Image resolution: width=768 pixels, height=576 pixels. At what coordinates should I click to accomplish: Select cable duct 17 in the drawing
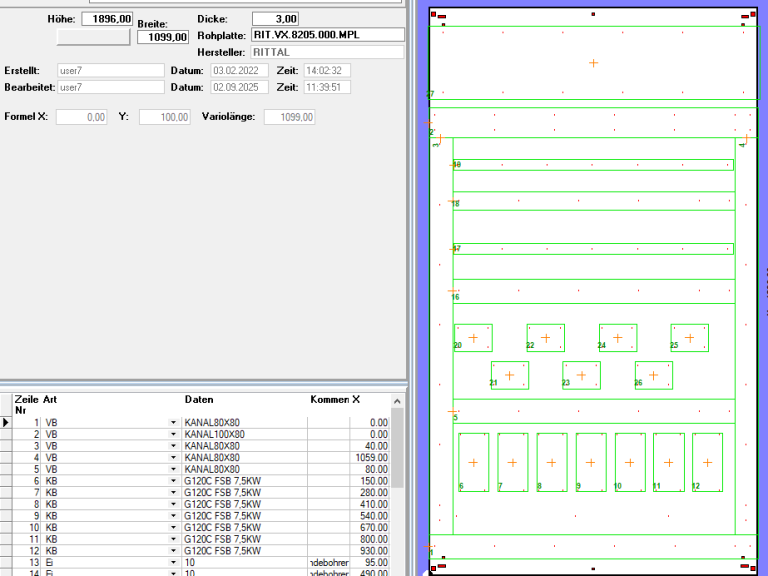click(593, 248)
